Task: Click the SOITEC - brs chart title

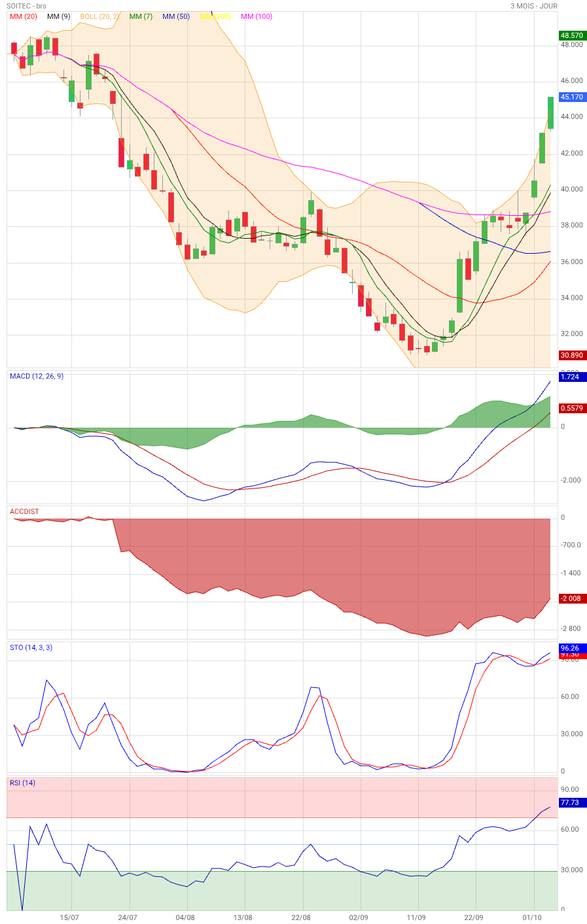Action: point(26,6)
